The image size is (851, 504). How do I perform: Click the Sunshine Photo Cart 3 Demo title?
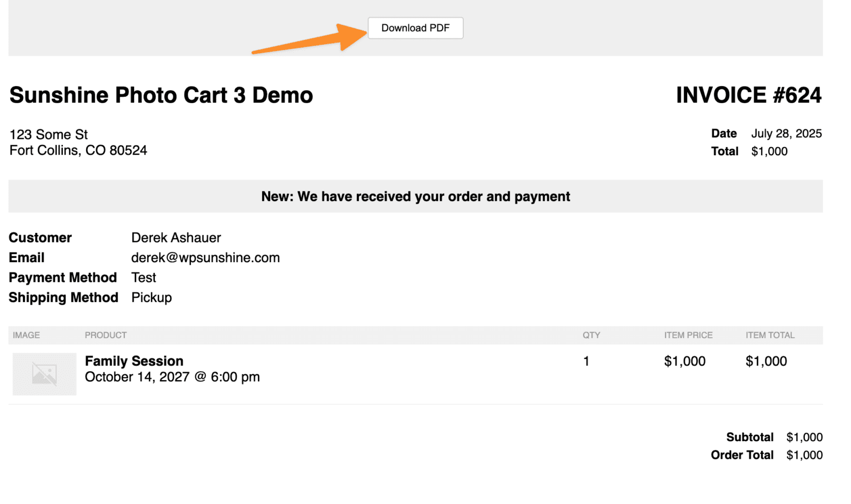[x=161, y=96]
